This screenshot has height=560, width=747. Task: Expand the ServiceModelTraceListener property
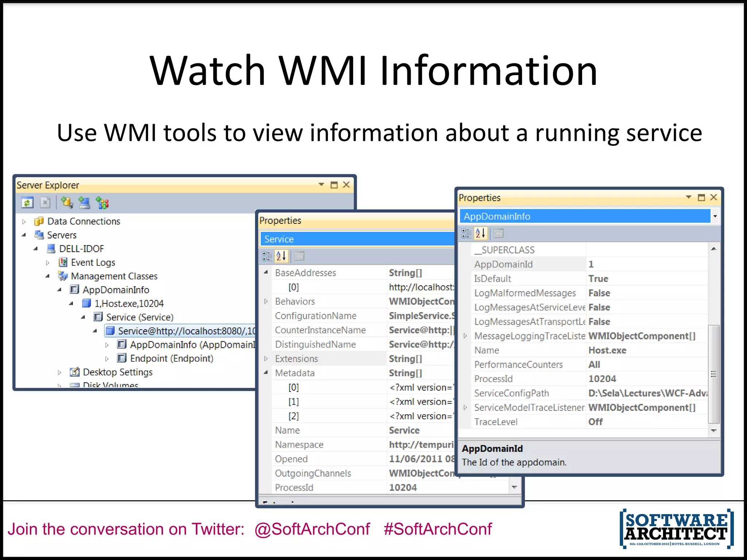point(465,407)
